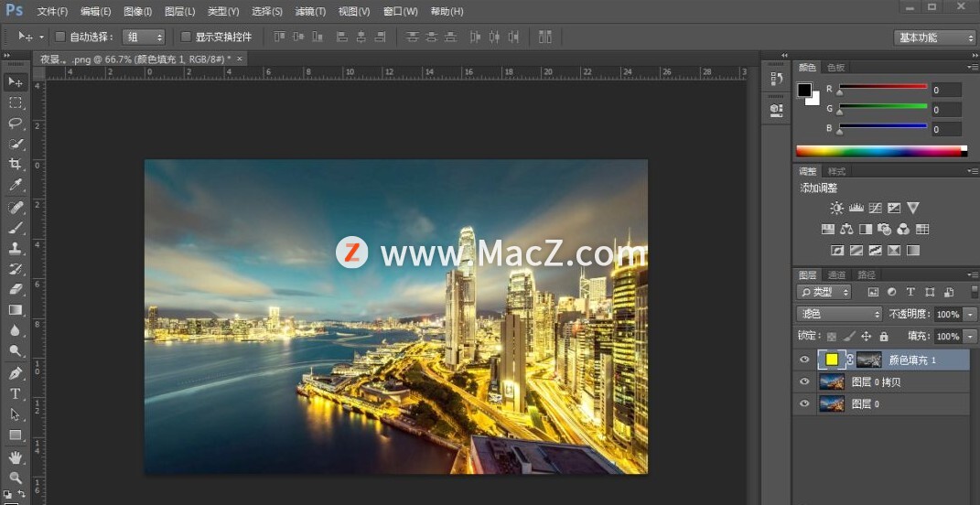Open the 3D panel icon in dock
The width and height of the screenshot is (980, 505).
tap(776, 110)
